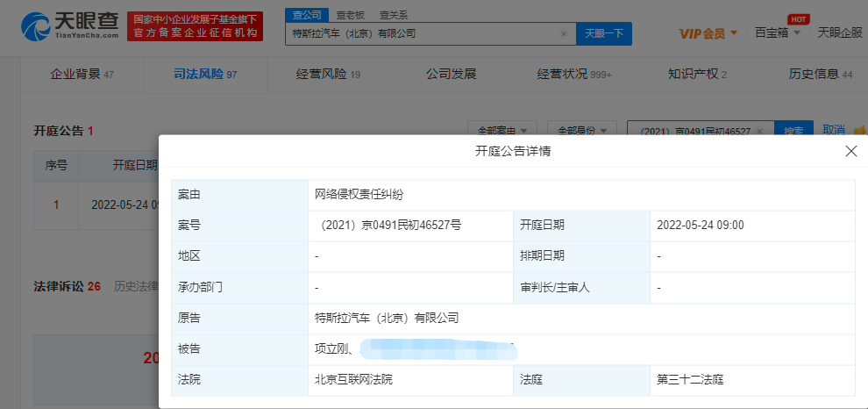Image resolution: width=868 pixels, height=409 pixels.
Task: Open the 司法风险 section tab
Action: pos(205,74)
